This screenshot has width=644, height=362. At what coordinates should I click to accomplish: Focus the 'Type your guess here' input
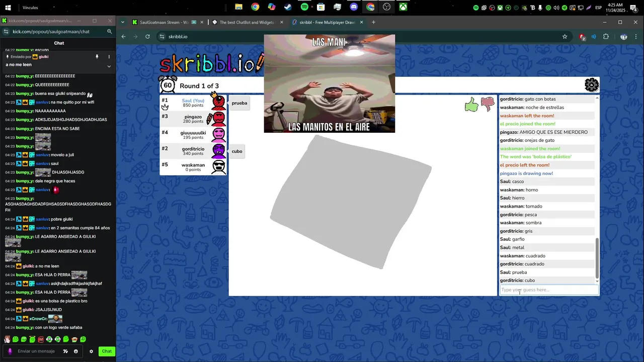[x=549, y=290]
